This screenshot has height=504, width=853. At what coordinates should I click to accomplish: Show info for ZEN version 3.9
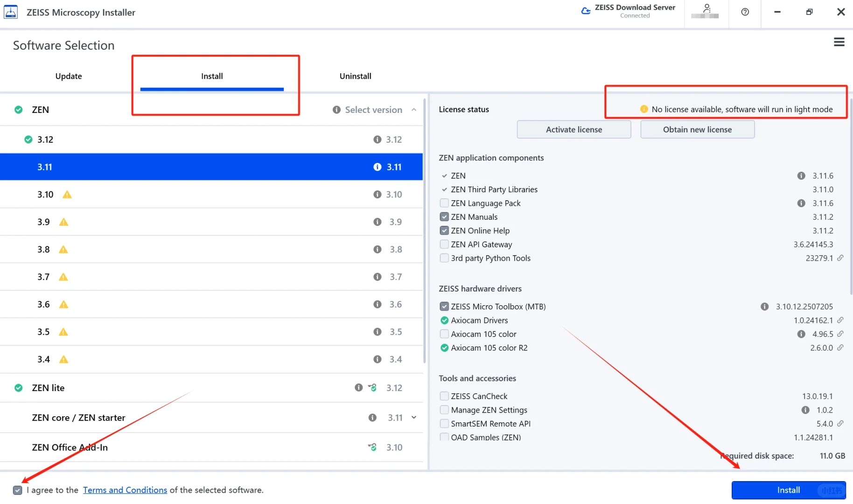(x=377, y=222)
